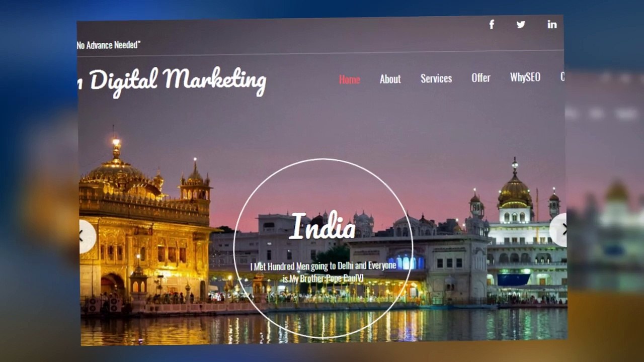Screen dimensions: 644x362
Task: Open the LinkedIn social icon
Action: tap(552, 24)
